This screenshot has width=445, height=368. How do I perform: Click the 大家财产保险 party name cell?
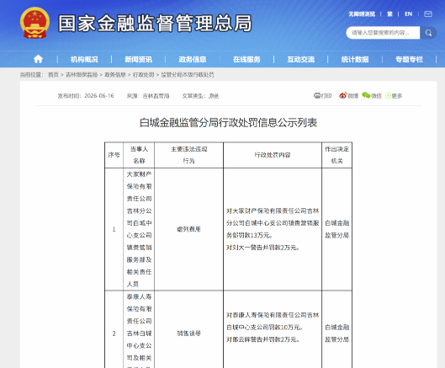coord(139,229)
